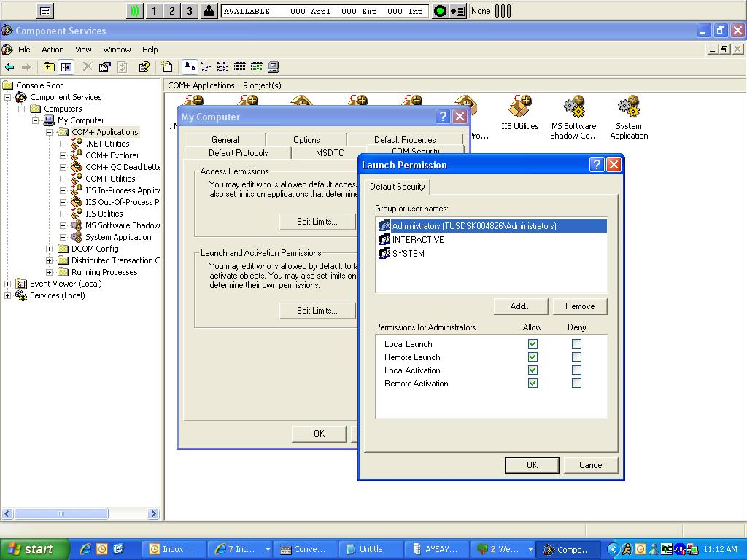Select the MS Software Shadow Copy icon
The width and height of the screenshot is (747, 560).
[573, 117]
